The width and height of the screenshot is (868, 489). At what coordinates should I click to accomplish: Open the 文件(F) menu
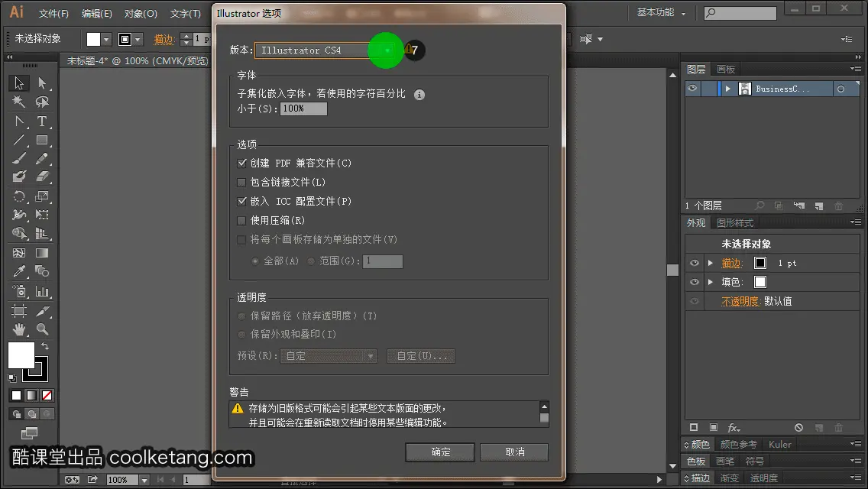click(x=53, y=13)
